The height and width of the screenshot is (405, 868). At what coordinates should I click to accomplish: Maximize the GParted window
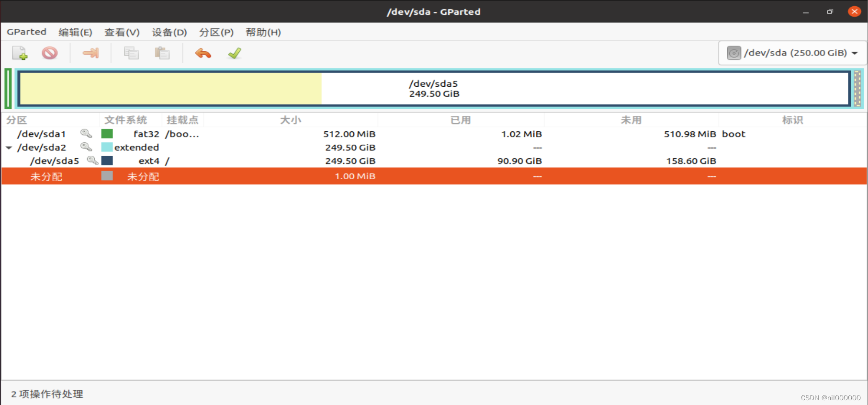[830, 12]
